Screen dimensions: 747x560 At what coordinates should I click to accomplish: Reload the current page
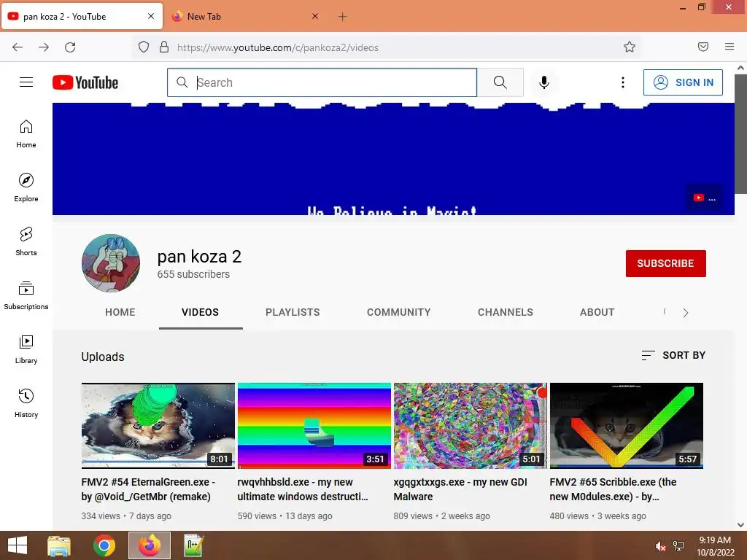70,47
